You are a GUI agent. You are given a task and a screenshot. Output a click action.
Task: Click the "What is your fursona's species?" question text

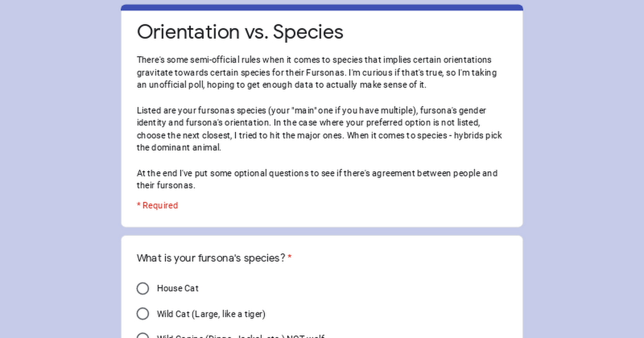coord(211,258)
